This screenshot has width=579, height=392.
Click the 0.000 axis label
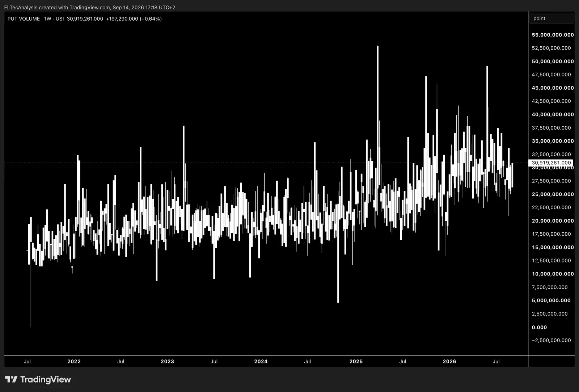(539, 327)
